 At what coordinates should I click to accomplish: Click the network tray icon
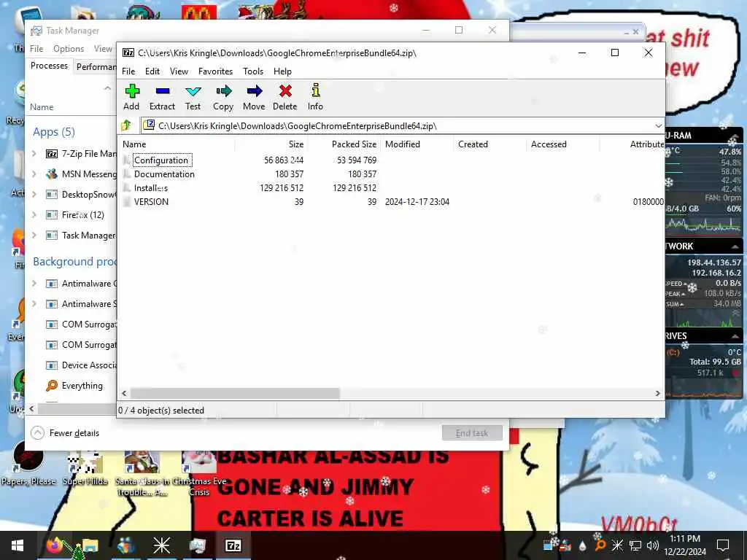click(635, 545)
